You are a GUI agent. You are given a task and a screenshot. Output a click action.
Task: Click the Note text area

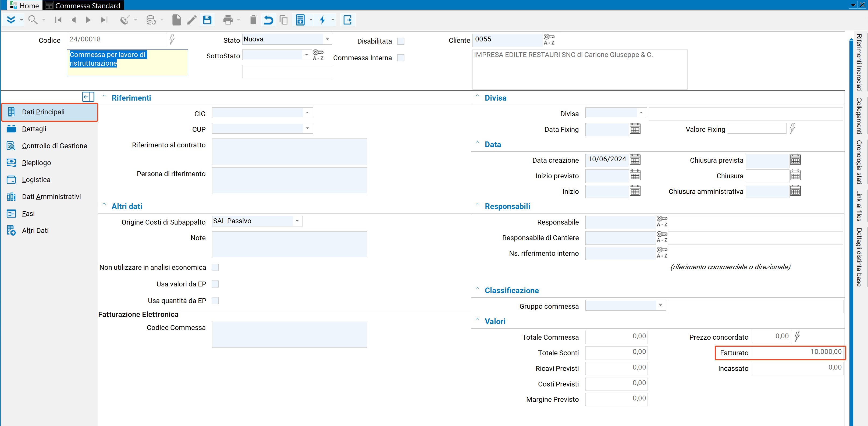289,244
